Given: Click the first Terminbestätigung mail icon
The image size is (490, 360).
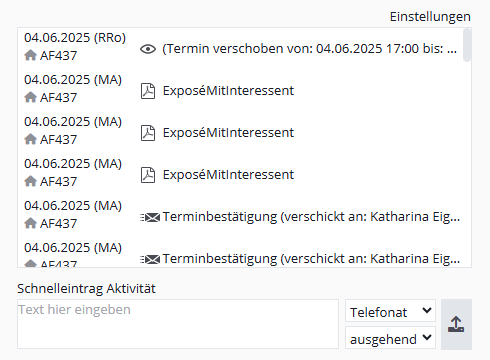Looking at the screenshot, I should pyautogui.click(x=150, y=218).
